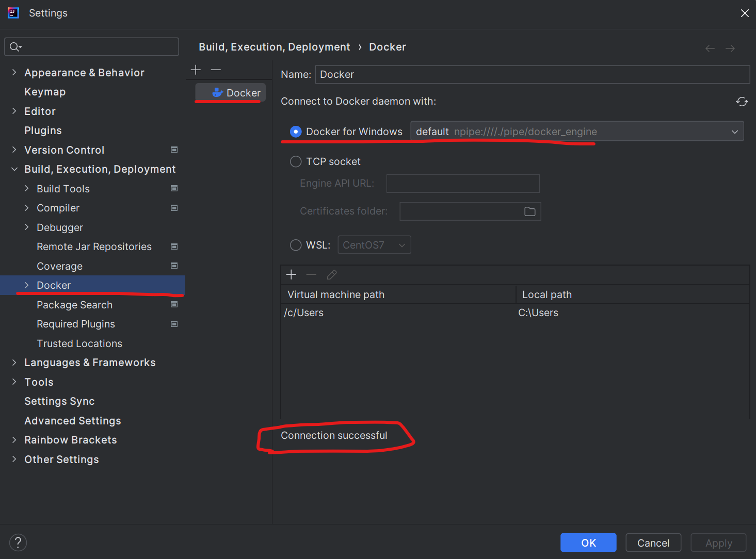Open the npipe docker_engine dropdown
Screen dimensions: 756x559
(x=577, y=131)
